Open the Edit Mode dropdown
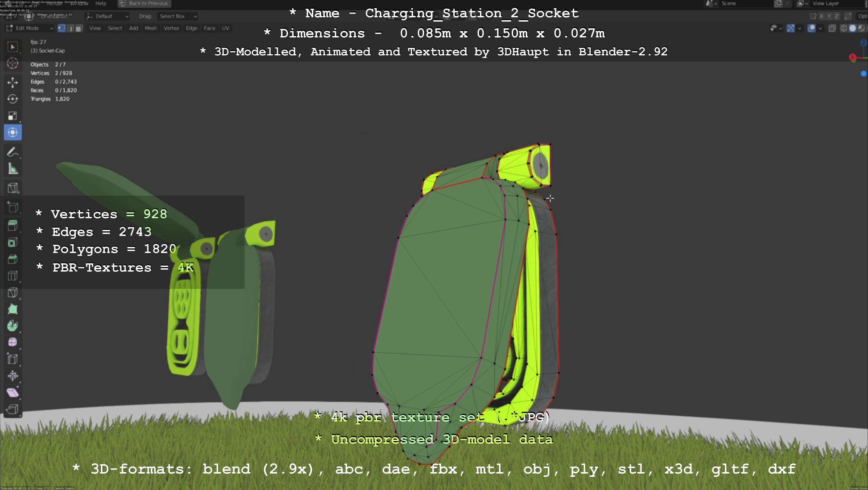The image size is (868, 490). click(x=29, y=28)
